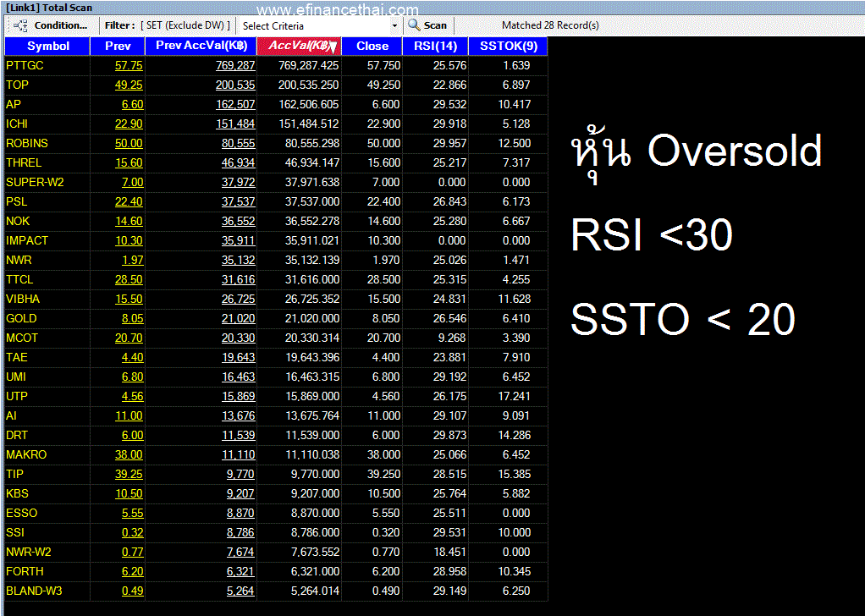Click Prev price link 49.25
Image resolution: width=865 pixels, height=616 pixels.
(x=129, y=85)
